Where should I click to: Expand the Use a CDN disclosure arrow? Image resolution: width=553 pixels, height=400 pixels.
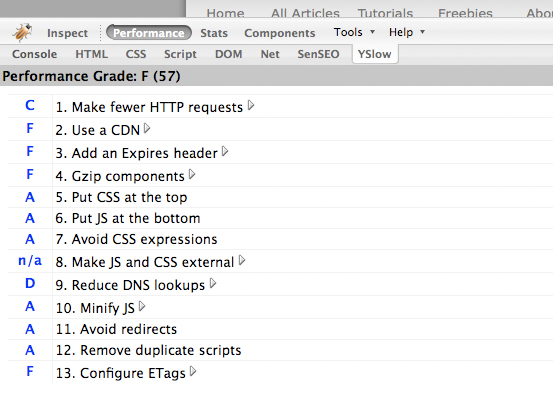point(147,128)
